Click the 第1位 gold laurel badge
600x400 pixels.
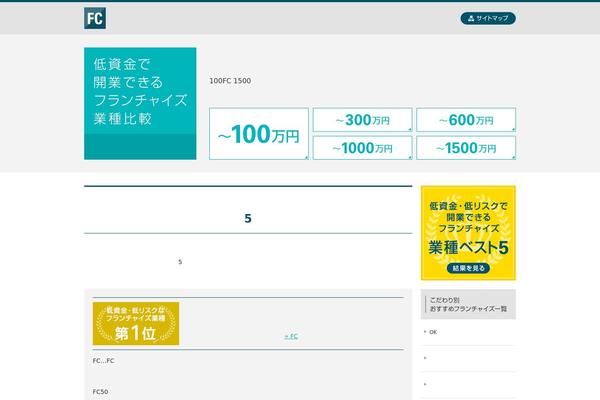(136, 322)
